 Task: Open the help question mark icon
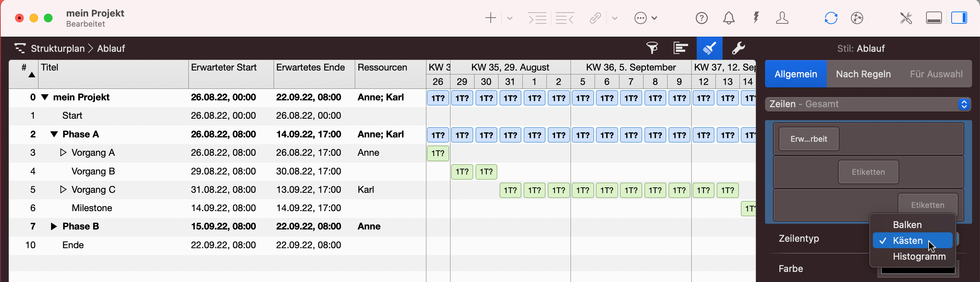point(701,18)
